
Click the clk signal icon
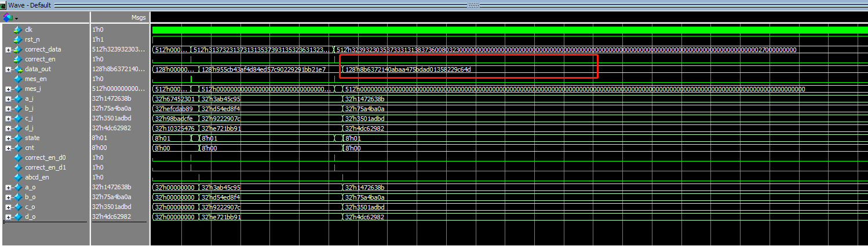(x=17, y=30)
